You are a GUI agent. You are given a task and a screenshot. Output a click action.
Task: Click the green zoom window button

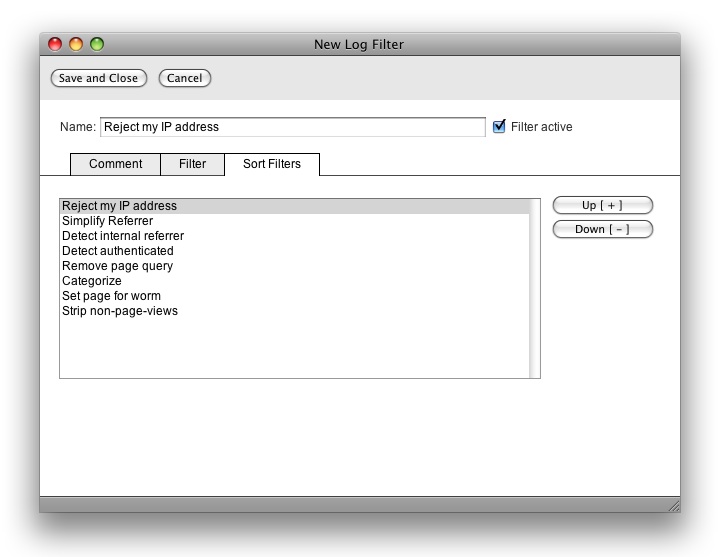(97, 44)
